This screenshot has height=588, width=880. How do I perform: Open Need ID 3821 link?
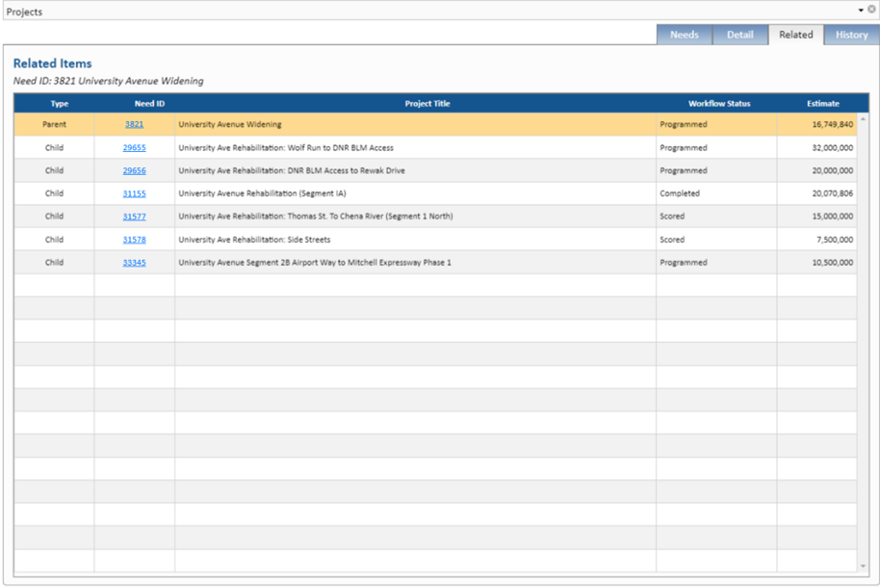[x=134, y=124]
